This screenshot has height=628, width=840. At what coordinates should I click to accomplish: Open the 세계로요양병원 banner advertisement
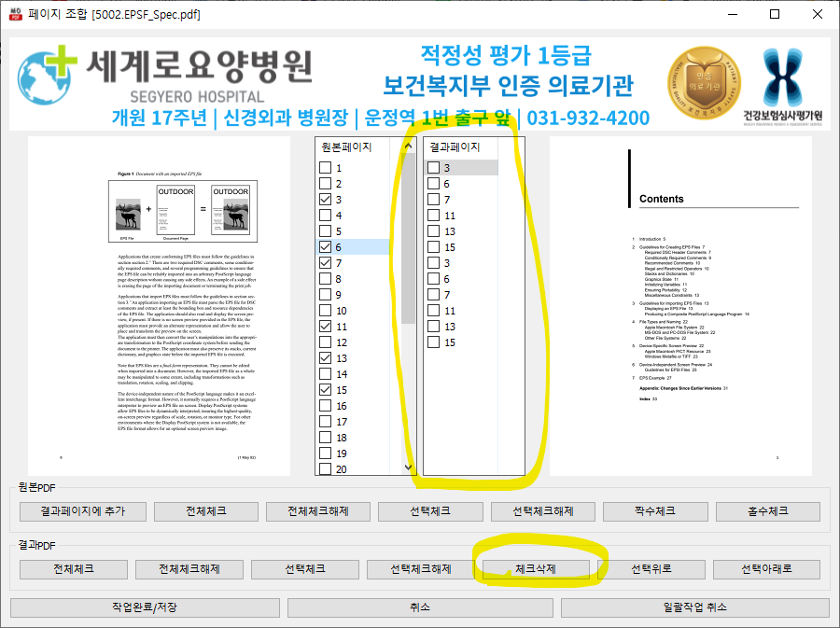tap(420, 84)
